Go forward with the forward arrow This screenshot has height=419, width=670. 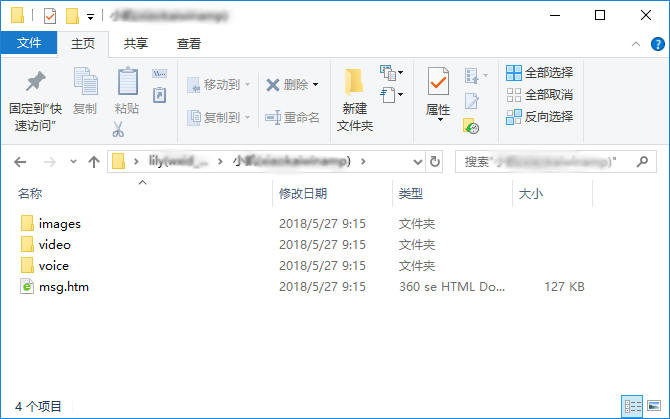click(50, 162)
